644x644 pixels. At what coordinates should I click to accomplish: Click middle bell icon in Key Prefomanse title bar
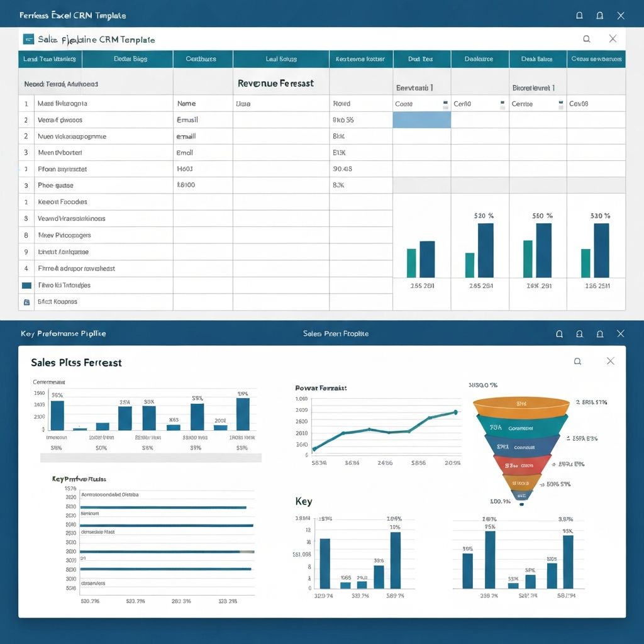(579, 333)
